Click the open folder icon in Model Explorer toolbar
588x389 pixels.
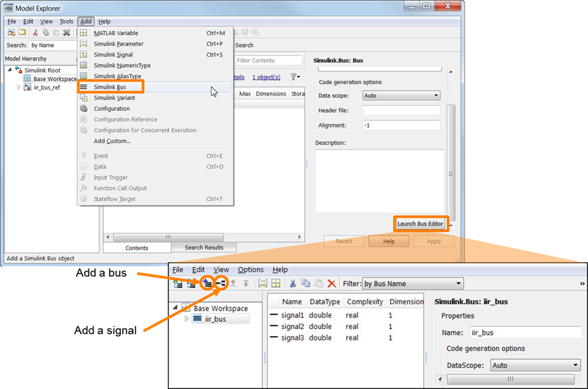[x=23, y=33]
